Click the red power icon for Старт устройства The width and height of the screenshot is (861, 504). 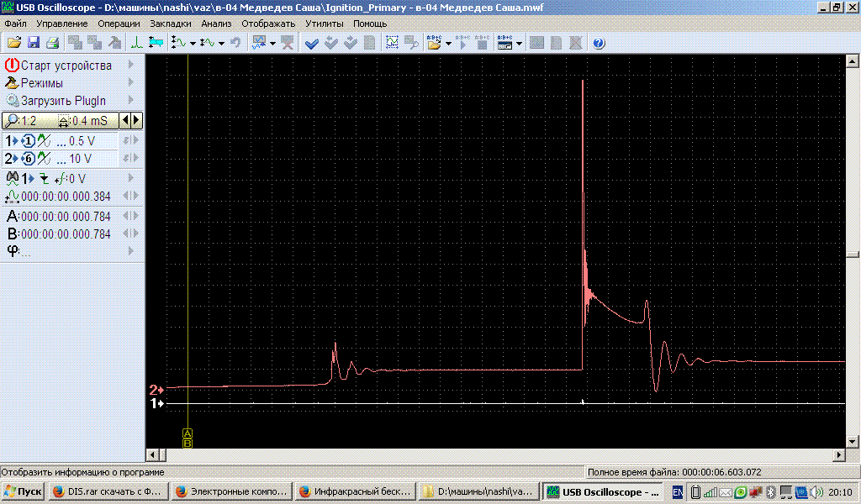click(x=12, y=66)
